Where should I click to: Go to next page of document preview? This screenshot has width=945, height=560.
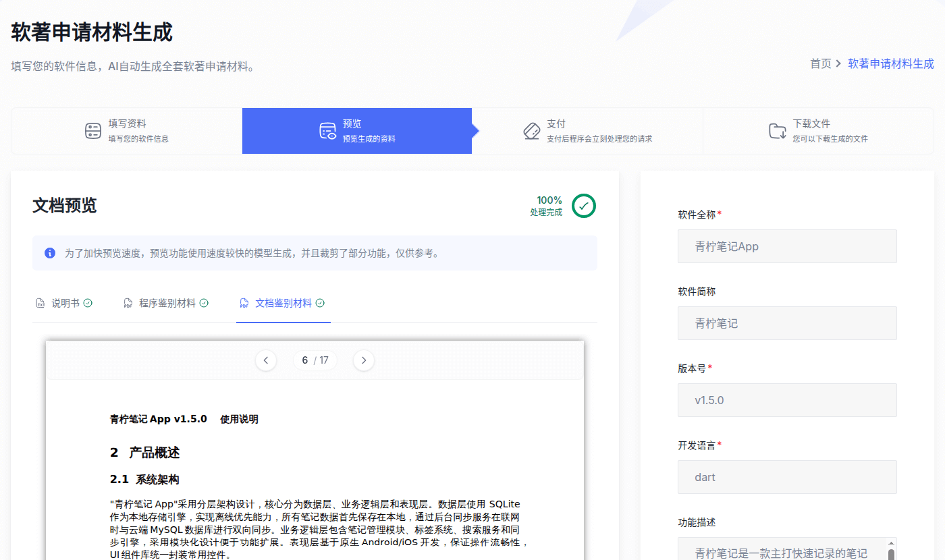pos(364,360)
